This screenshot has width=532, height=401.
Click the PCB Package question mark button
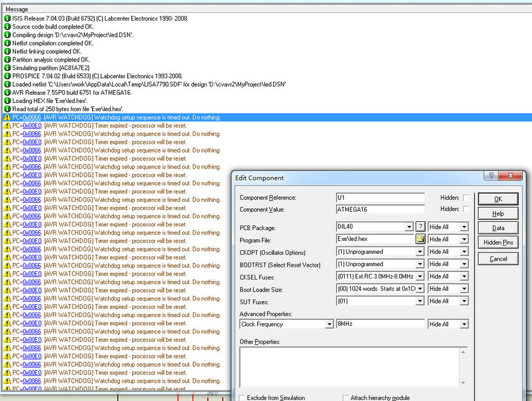[420, 227]
